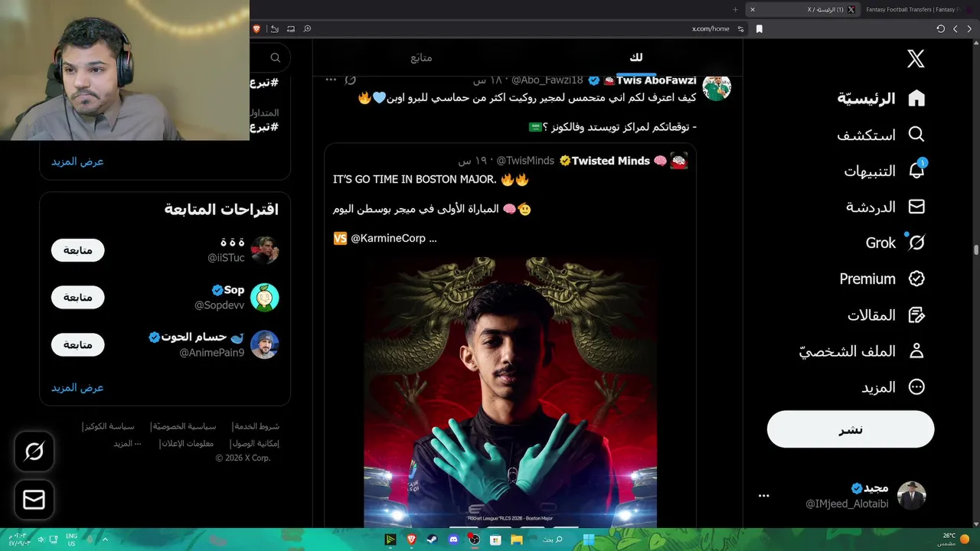980x551 pixels.
Task: Click the browser forward arrow
Action: tap(955, 28)
